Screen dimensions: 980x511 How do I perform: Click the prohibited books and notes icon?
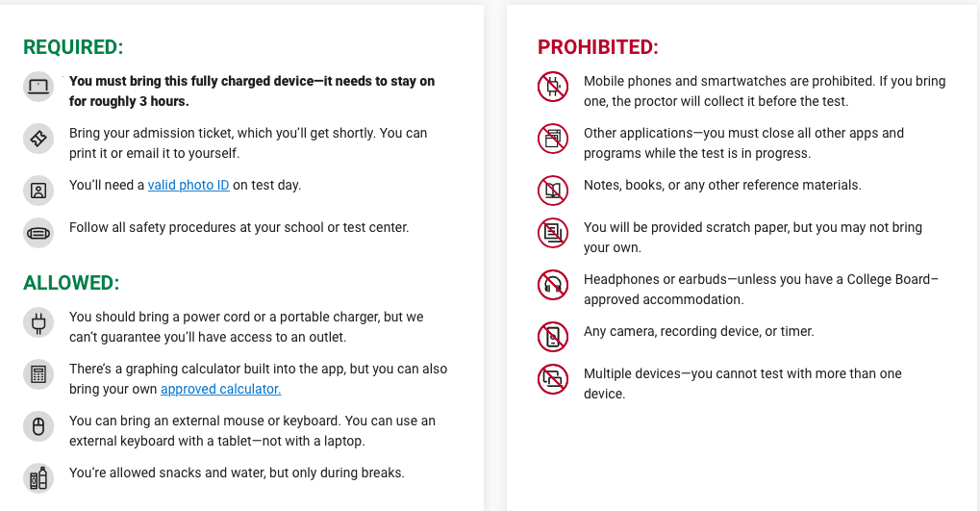(552, 191)
